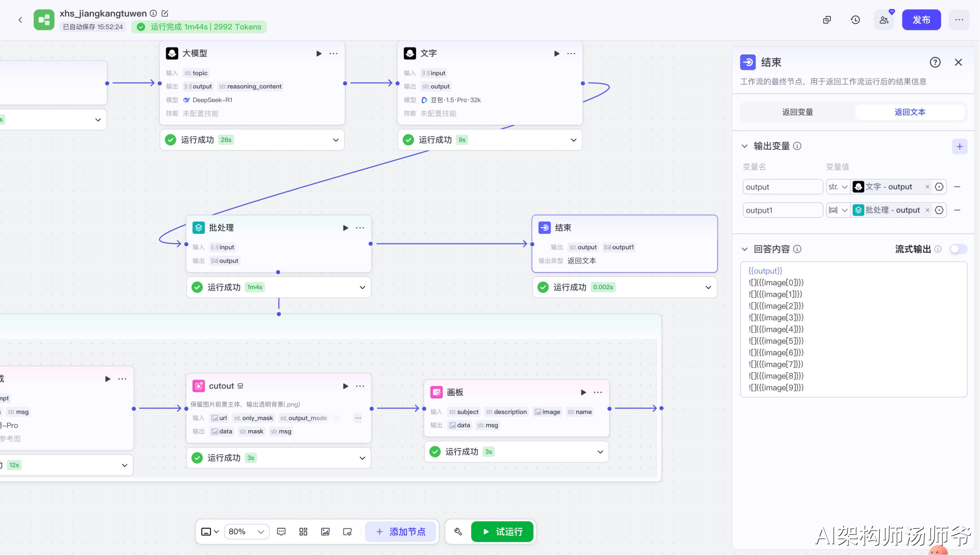Viewport: 980px width, 555px height.
Task: Expand partially visible 12s run result
Action: coord(124,465)
